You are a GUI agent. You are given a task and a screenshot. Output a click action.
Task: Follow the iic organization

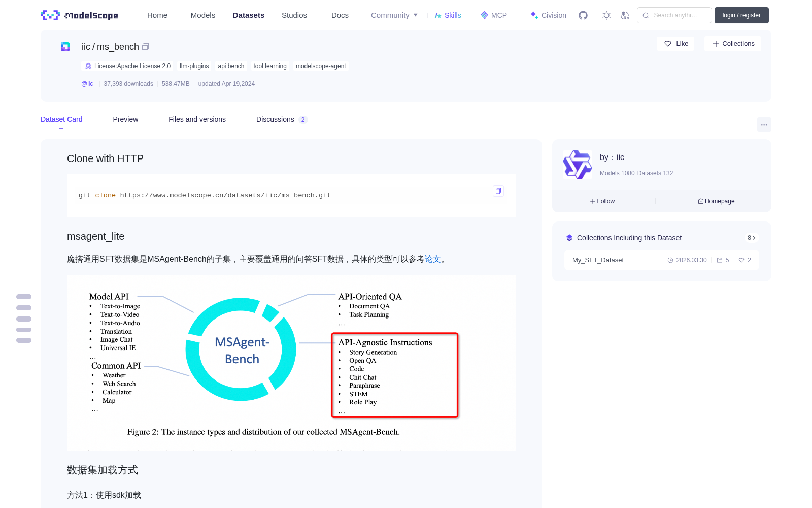pos(602,201)
